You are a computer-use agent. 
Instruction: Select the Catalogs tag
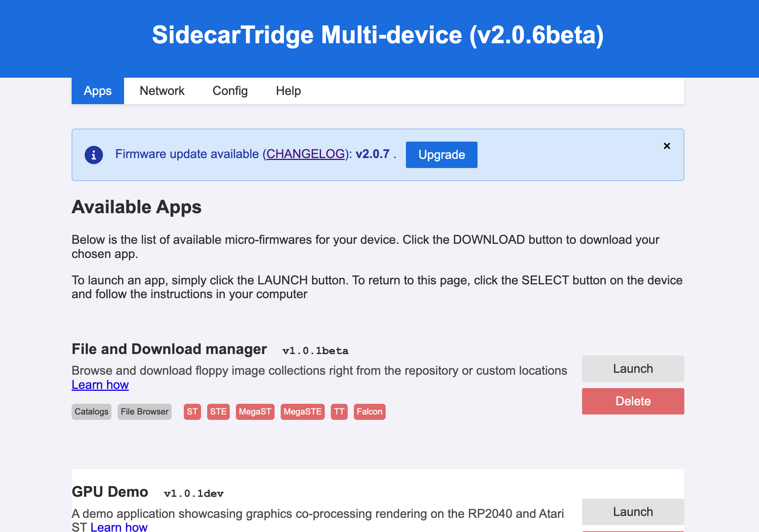[x=92, y=412]
